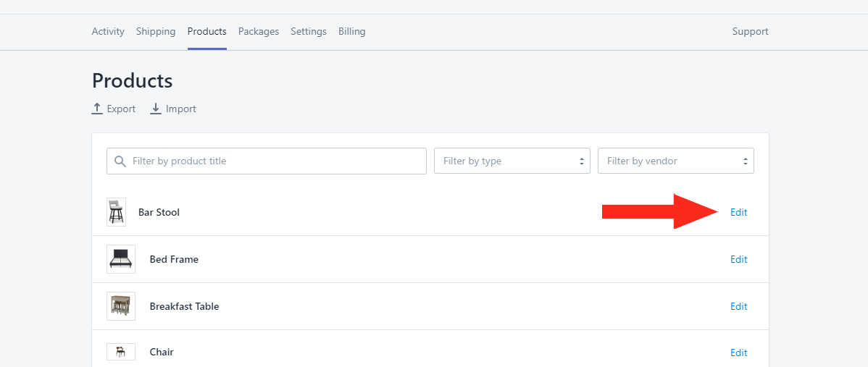Expand the Filter by vendor dropdown
Screen dimensions: 868x367
(676, 161)
